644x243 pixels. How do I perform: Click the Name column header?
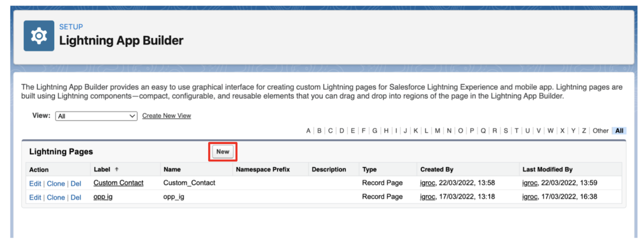coord(172,169)
